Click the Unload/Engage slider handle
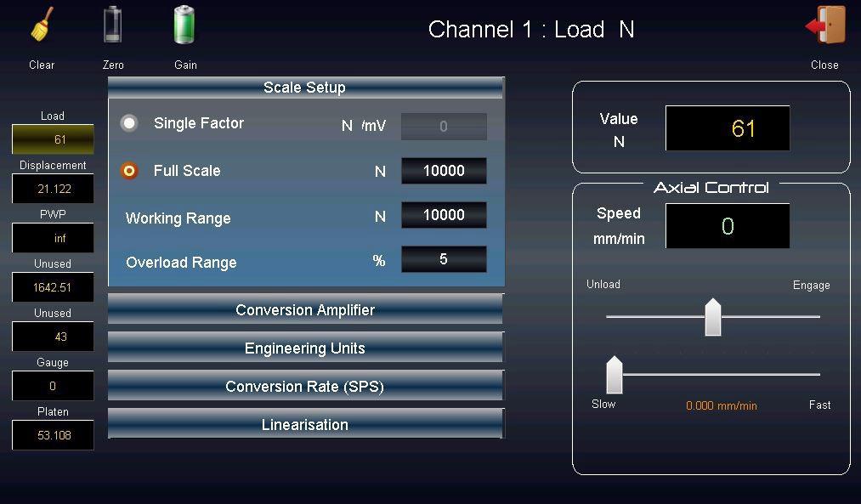This screenshot has height=504, width=861. click(x=713, y=318)
